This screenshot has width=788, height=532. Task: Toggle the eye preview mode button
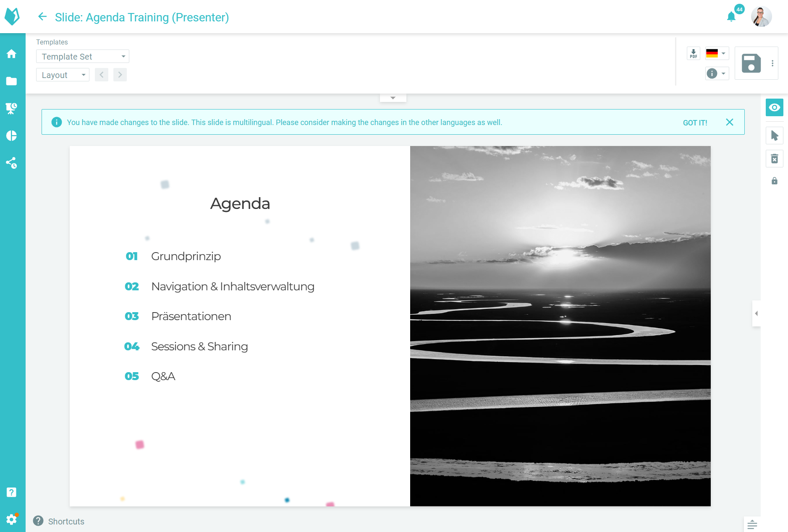click(775, 107)
